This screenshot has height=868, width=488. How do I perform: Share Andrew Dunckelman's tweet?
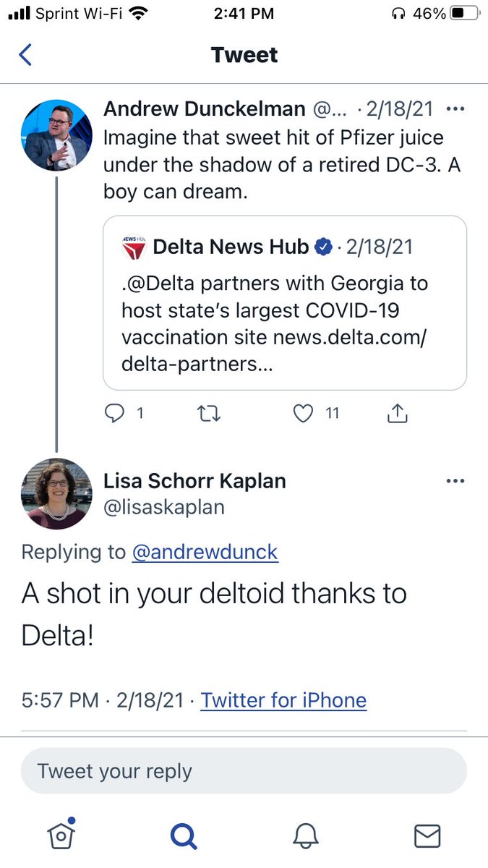point(398,413)
